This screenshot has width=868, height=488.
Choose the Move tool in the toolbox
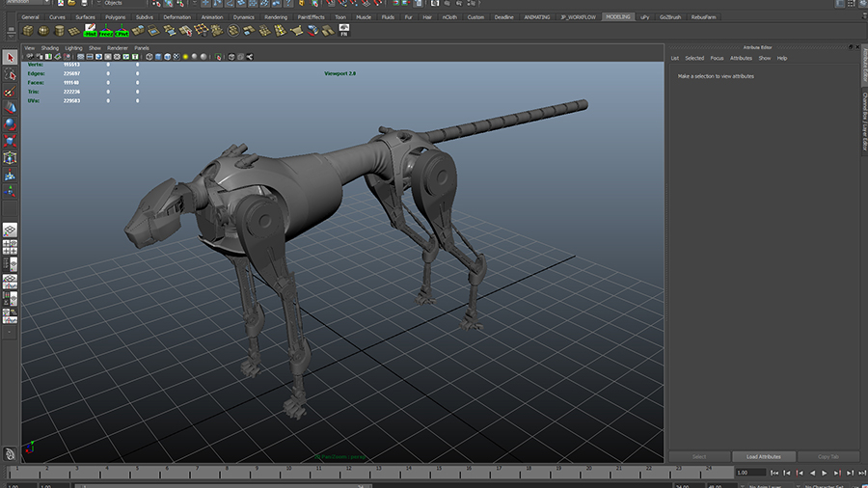coord(10,107)
